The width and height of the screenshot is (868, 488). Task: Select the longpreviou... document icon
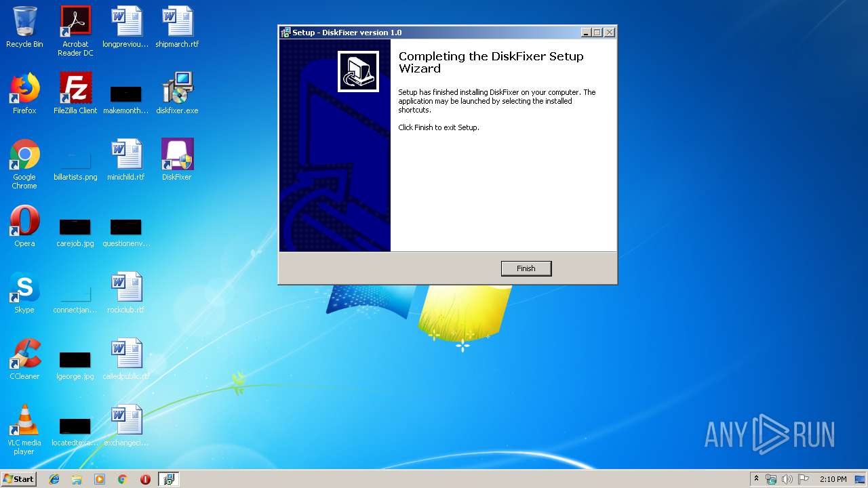126,28
